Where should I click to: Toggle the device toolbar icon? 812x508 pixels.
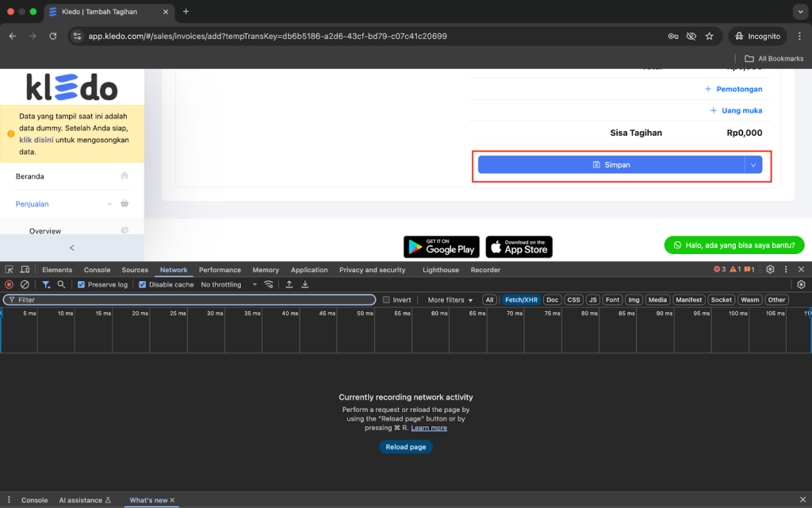(x=25, y=270)
